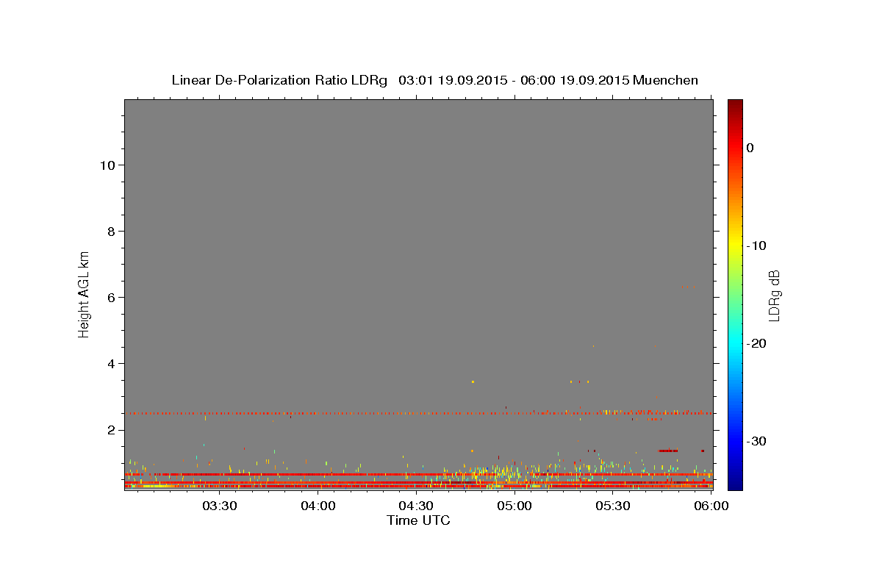Viewport: 882px width, 588px height.
Task: Click the plot title 'Linear De-Polarization Ratio LDRg'
Action: 279,80
